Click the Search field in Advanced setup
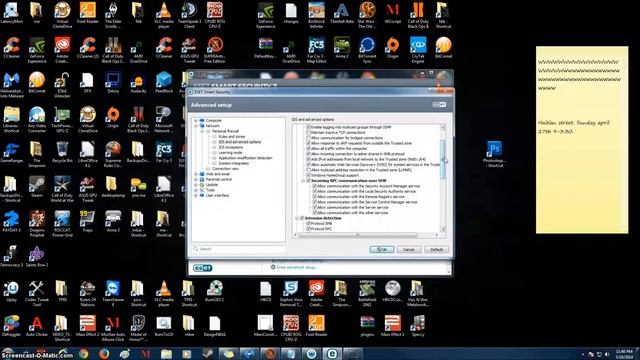 pyautogui.click(x=238, y=249)
